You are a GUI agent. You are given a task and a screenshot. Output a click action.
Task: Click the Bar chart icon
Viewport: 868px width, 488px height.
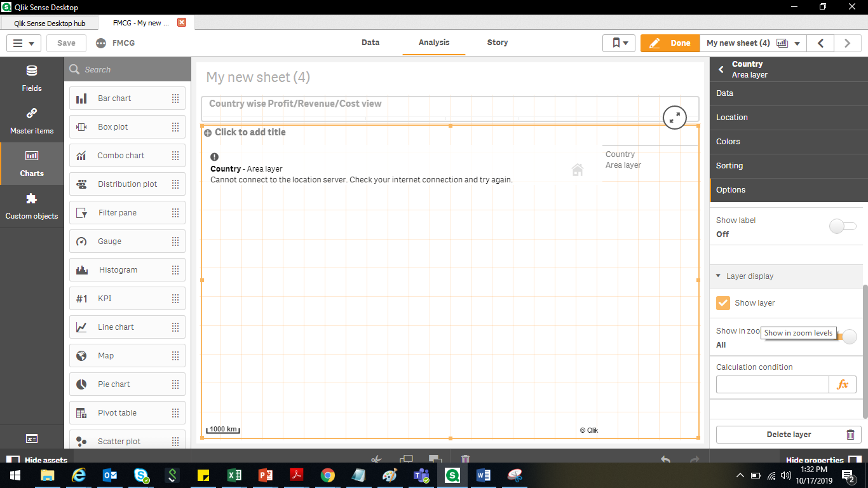81,98
